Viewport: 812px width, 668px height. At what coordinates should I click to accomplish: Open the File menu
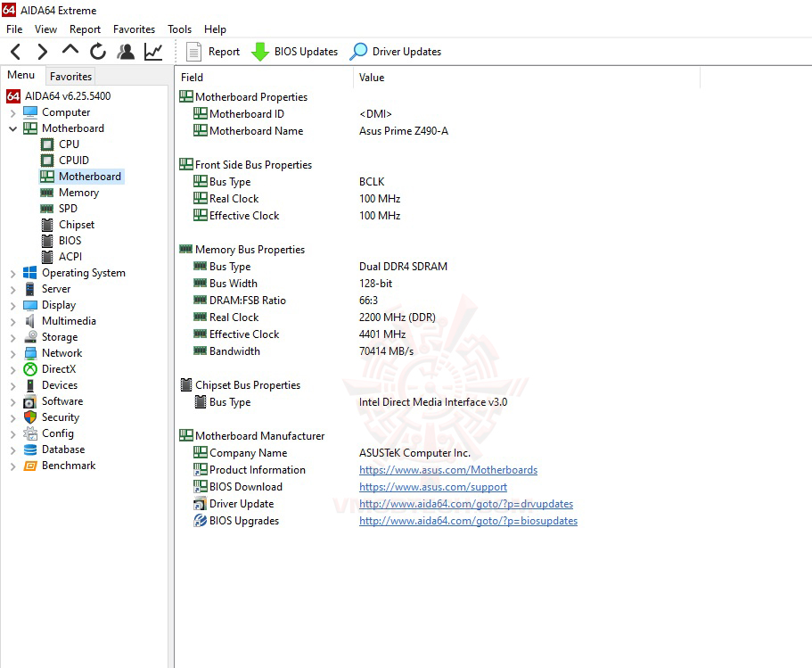click(x=14, y=29)
